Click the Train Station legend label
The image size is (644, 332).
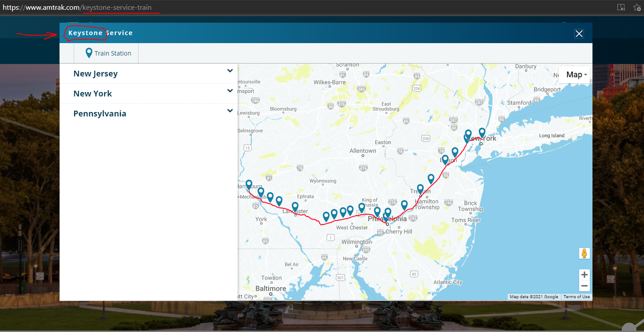[x=113, y=53]
